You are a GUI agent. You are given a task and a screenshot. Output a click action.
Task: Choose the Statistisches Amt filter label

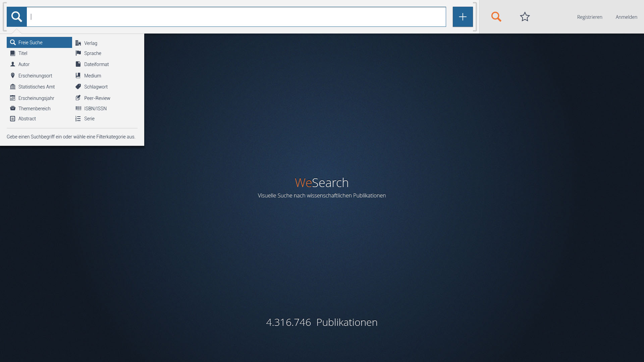[x=37, y=87]
